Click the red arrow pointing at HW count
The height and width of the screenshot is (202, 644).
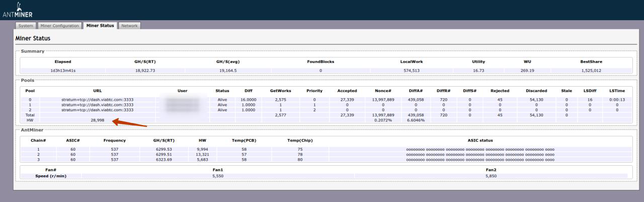tap(129, 122)
